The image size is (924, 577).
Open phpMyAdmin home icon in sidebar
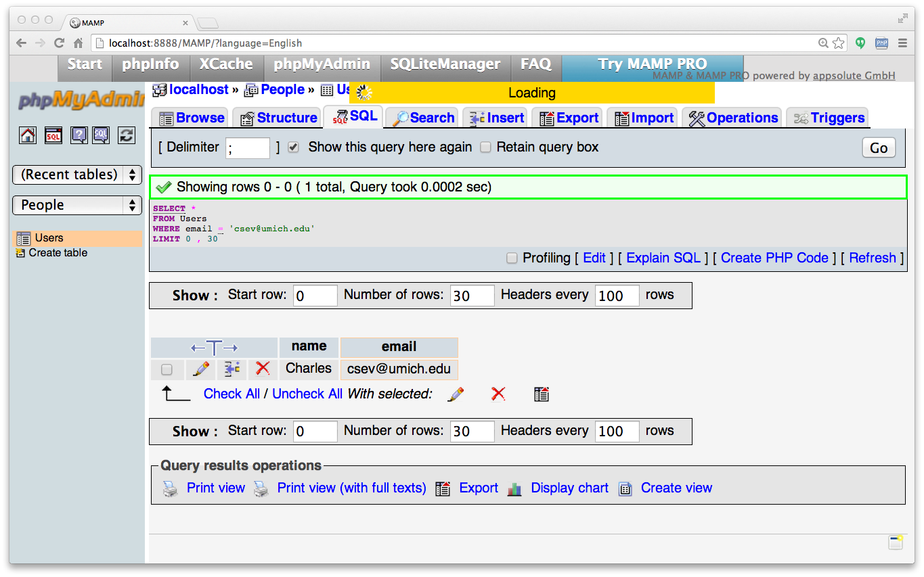(28, 135)
